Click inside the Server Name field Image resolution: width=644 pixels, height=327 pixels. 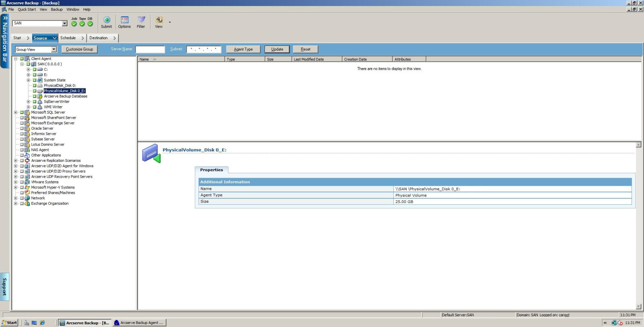point(150,49)
